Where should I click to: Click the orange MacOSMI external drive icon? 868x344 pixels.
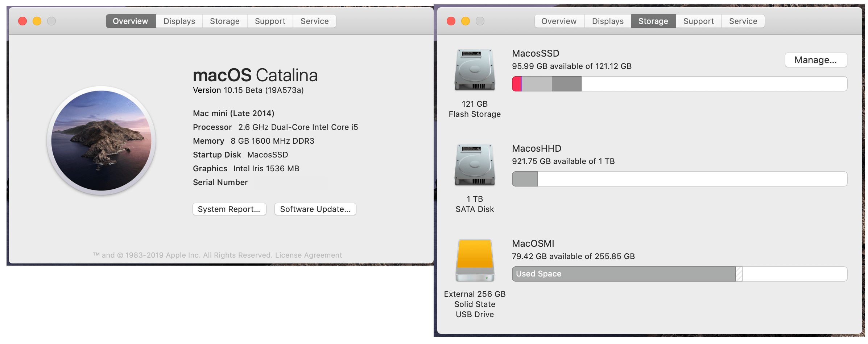point(475,261)
